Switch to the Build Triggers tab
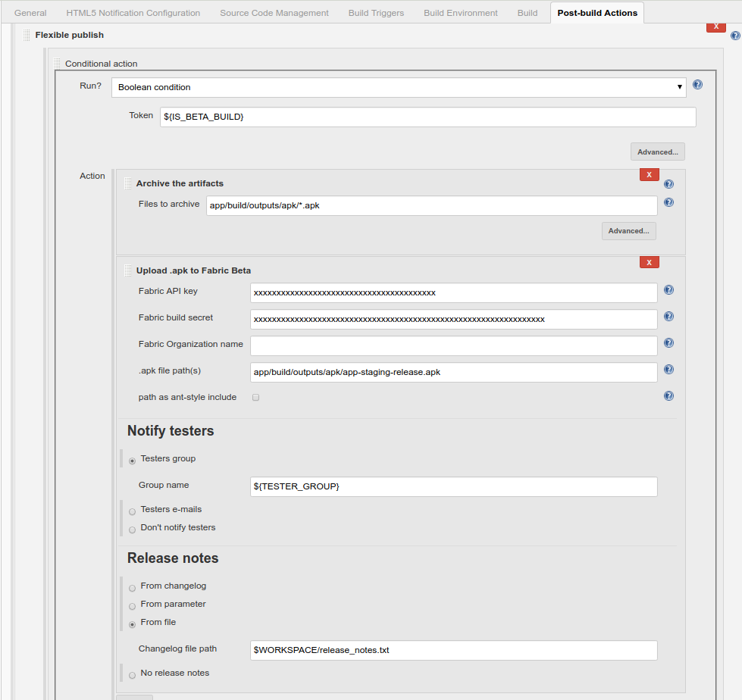This screenshot has height=700, width=742. [x=376, y=13]
